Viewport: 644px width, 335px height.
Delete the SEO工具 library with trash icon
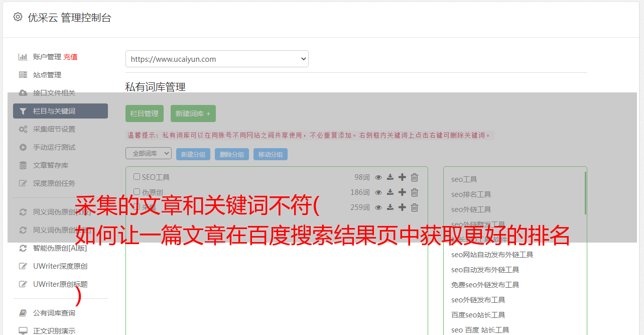pyautogui.click(x=415, y=177)
